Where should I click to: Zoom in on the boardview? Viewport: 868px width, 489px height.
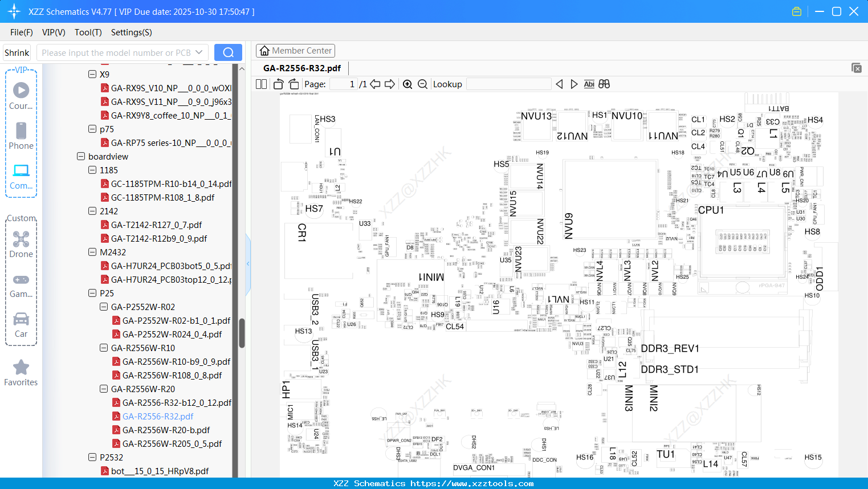[407, 84]
